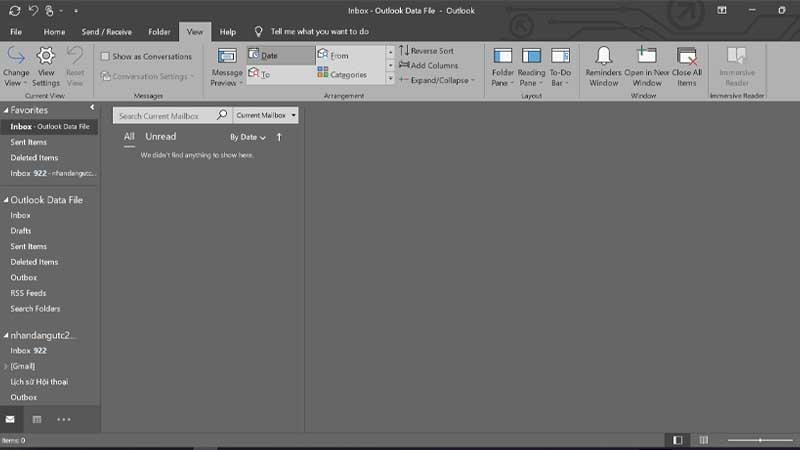800x450 pixels.
Task: Click the Message Preview icon
Action: [227, 56]
